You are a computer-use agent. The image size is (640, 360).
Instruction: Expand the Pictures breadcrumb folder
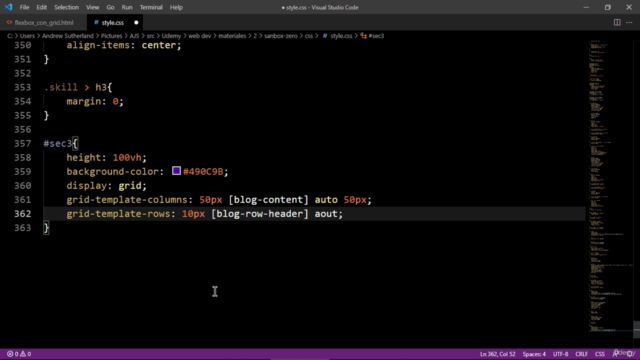(x=111, y=36)
